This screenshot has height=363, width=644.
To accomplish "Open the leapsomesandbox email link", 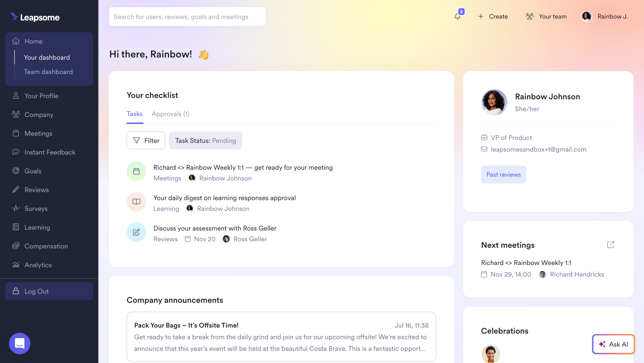I will pyautogui.click(x=538, y=149).
